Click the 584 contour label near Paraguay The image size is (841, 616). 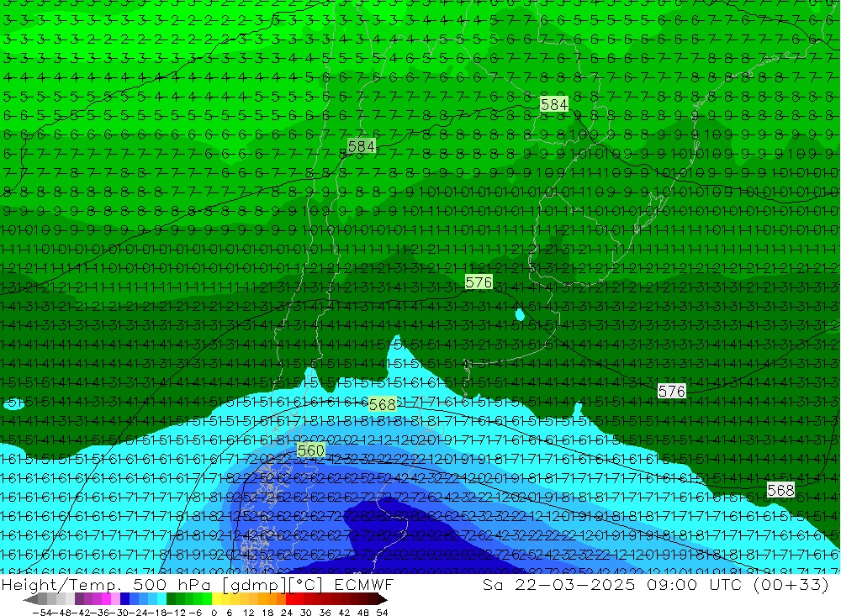(554, 104)
